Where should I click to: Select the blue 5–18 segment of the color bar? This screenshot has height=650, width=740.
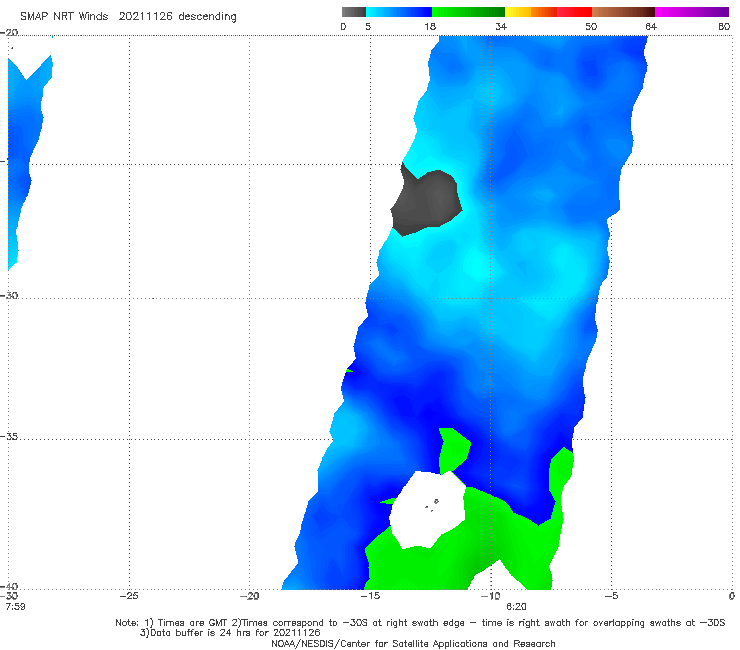(x=399, y=12)
